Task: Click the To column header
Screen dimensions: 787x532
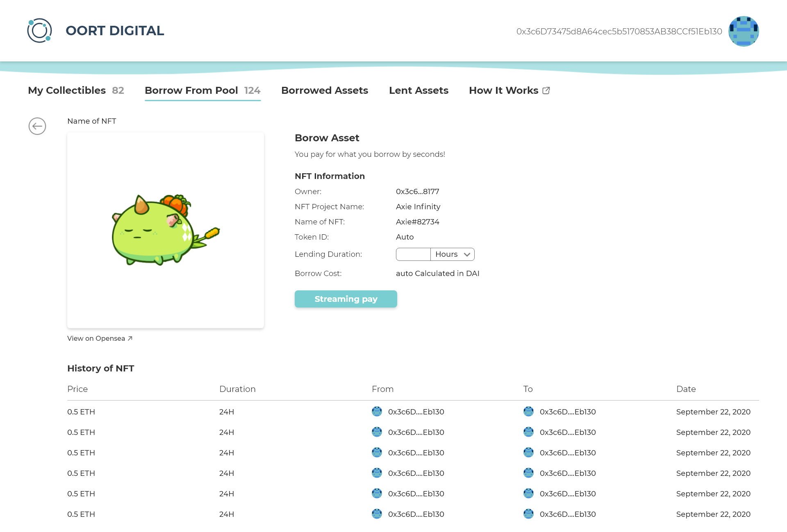Action: click(528, 389)
